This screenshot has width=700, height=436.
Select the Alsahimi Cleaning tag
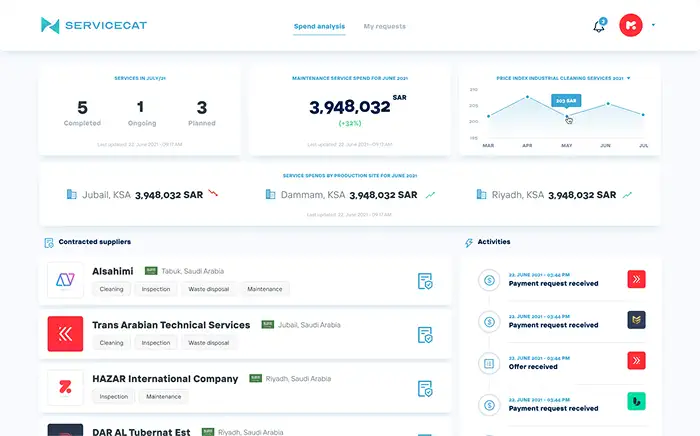tap(112, 289)
